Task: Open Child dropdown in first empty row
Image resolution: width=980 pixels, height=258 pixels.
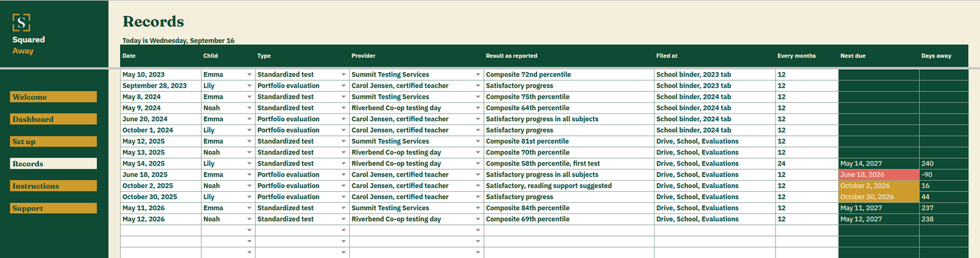Action: [249, 230]
